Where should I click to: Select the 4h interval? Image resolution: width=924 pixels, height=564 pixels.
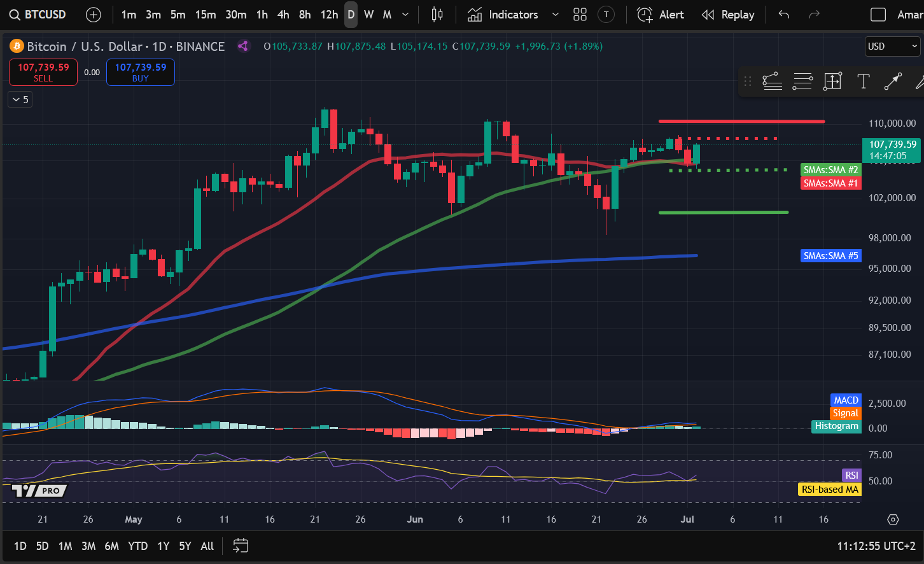click(283, 15)
